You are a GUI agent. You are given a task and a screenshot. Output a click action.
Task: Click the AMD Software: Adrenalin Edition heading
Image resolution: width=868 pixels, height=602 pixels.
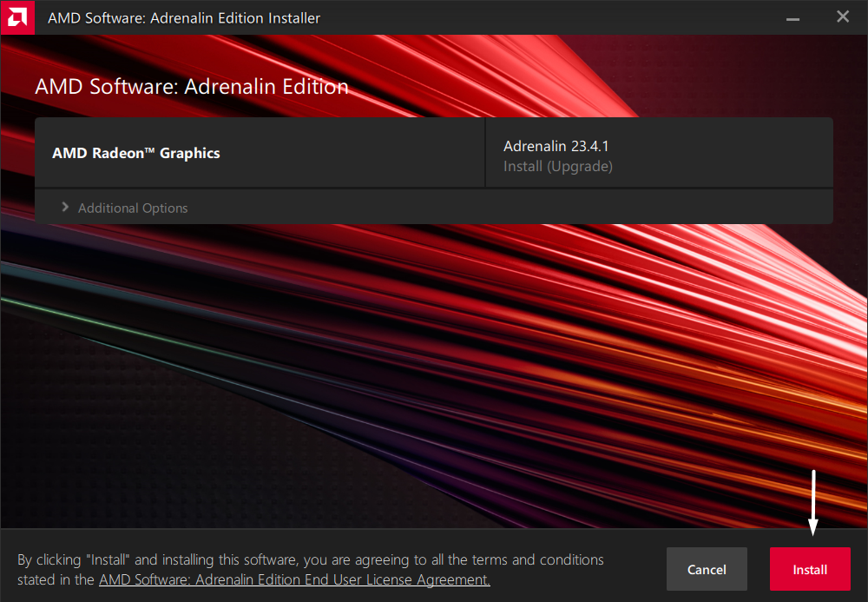(192, 87)
